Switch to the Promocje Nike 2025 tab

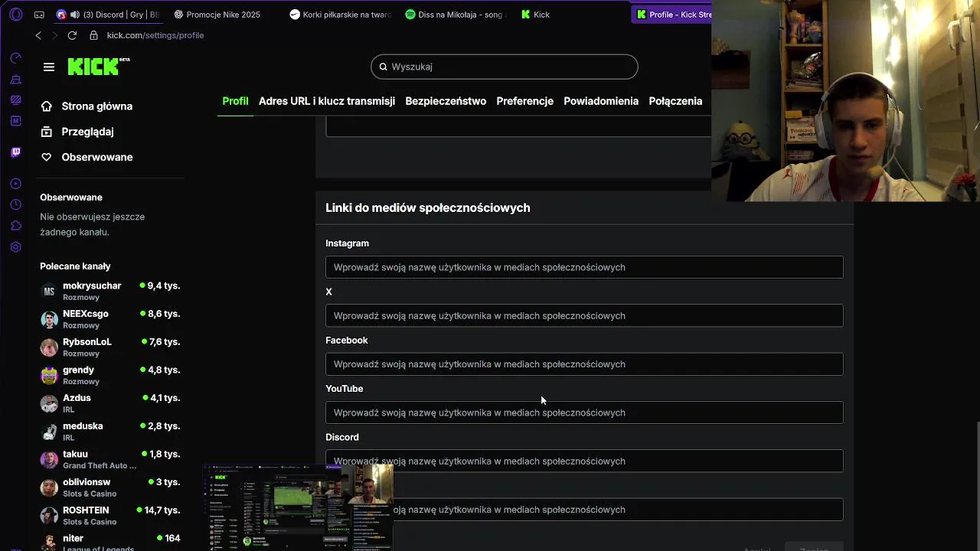pos(222,15)
